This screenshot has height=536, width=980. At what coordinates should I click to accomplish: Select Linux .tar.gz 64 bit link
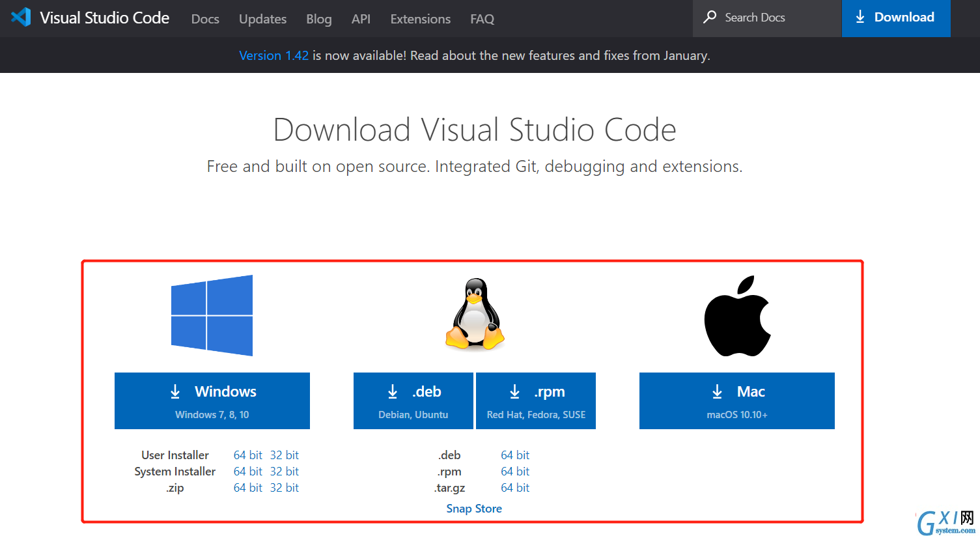tap(515, 487)
